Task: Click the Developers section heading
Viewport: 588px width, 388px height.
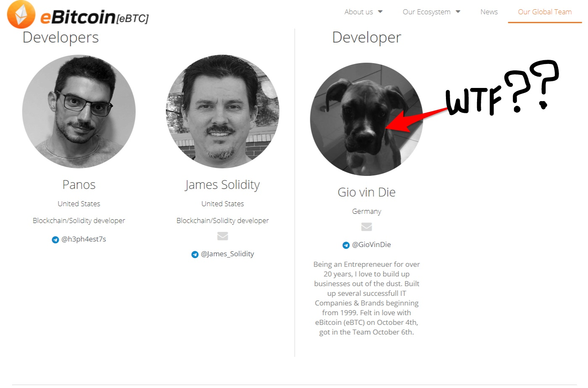Action: point(61,37)
